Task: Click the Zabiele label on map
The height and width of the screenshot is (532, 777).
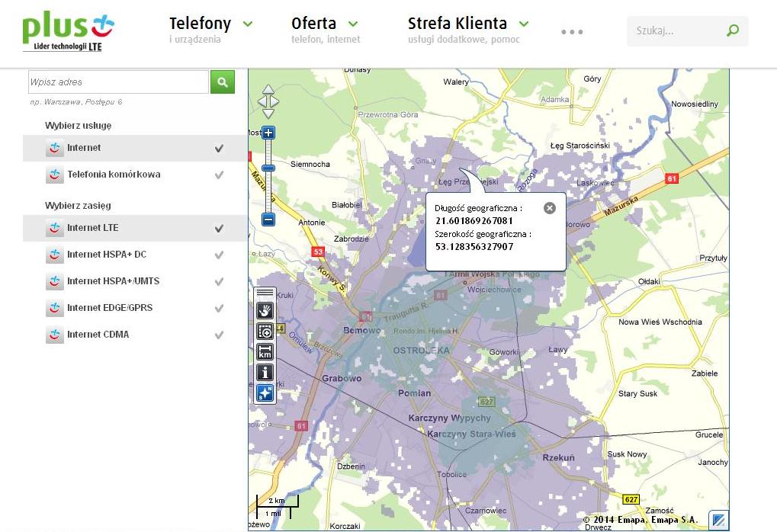Action: (705, 373)
